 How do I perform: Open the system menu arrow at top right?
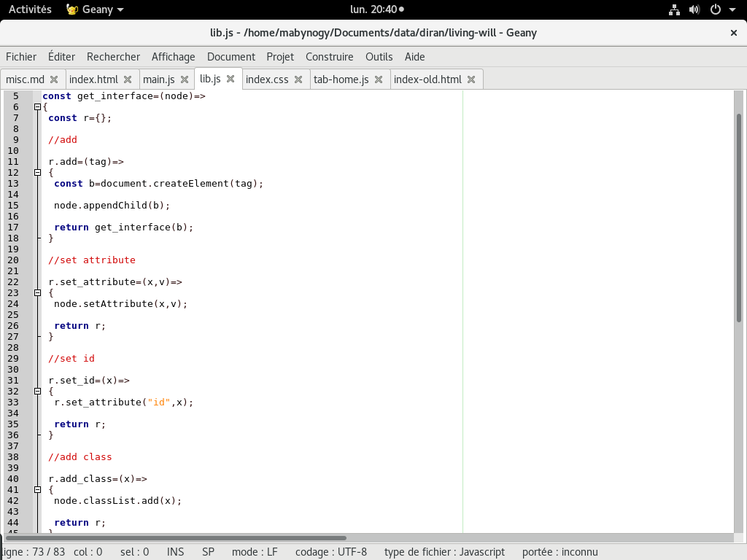click(x=732, y=9)
